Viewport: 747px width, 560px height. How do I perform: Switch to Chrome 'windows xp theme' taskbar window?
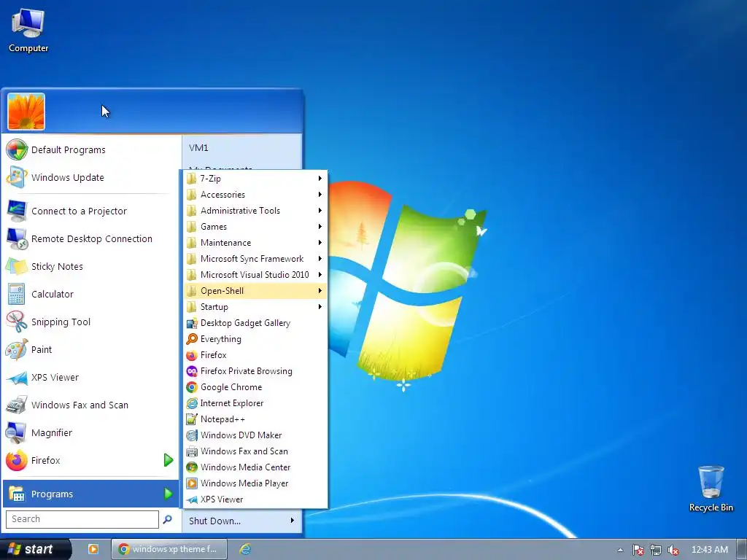[x=169, y=549]
